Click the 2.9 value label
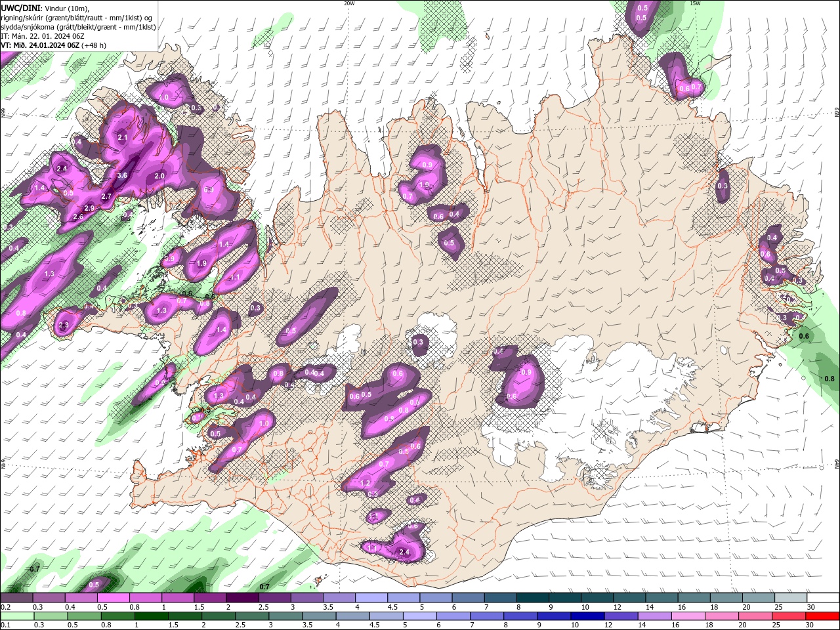The width and height of the screenshot is (840, 630). click(x=89, y=208)
